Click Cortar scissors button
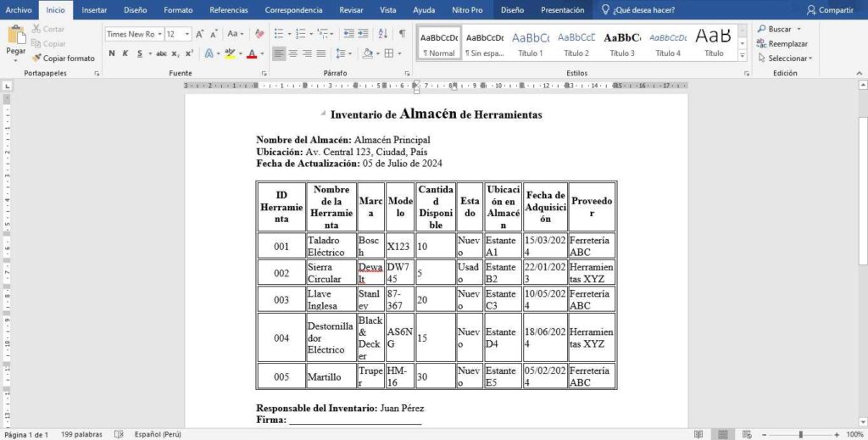 coord(48,29)
